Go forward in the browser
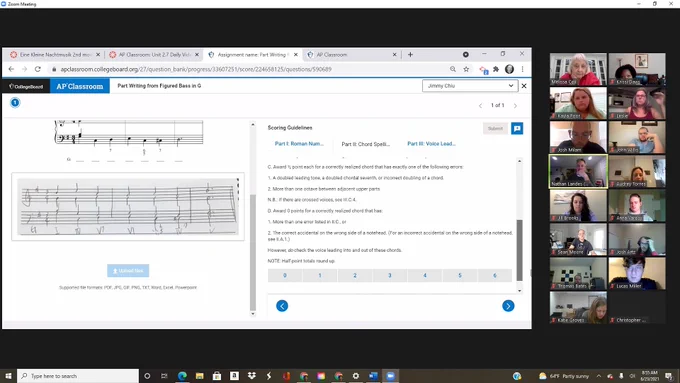This screenshot has height=383, width=680. pyautogui.click(x=24, y=69)
